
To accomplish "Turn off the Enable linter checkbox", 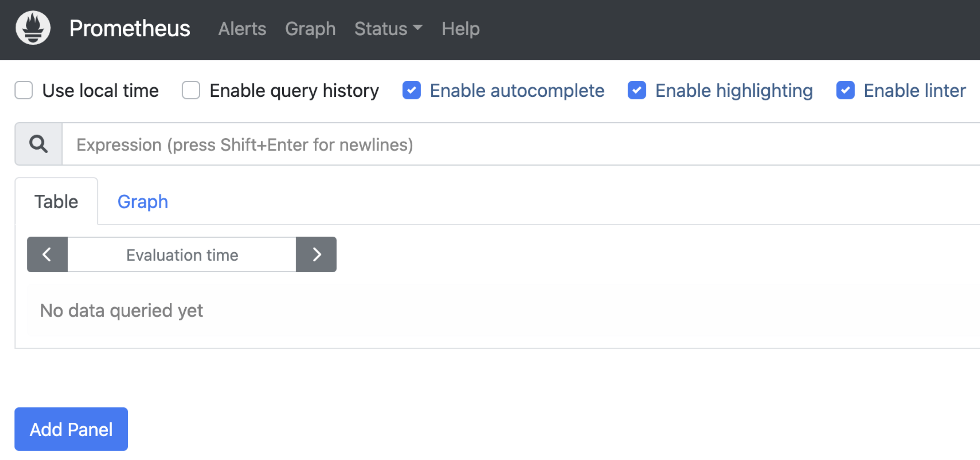I will pos(845,90).
